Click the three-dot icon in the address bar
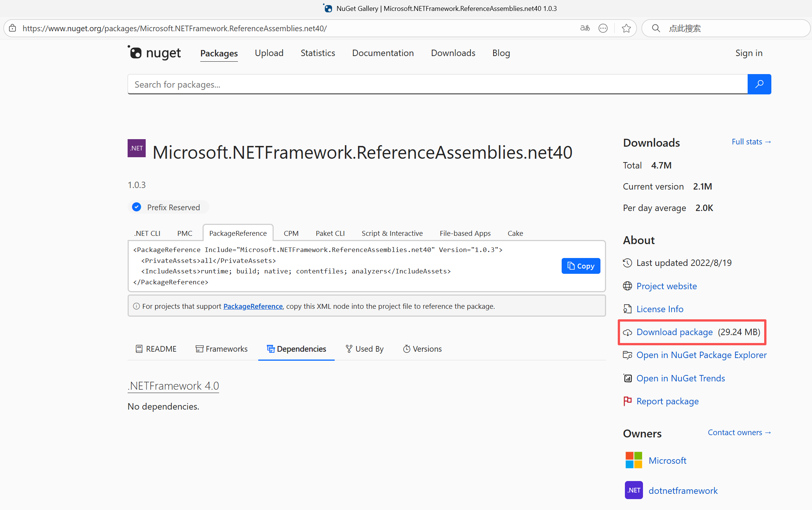This screenshot has width=812, height=510. click(x=603, y=28)
